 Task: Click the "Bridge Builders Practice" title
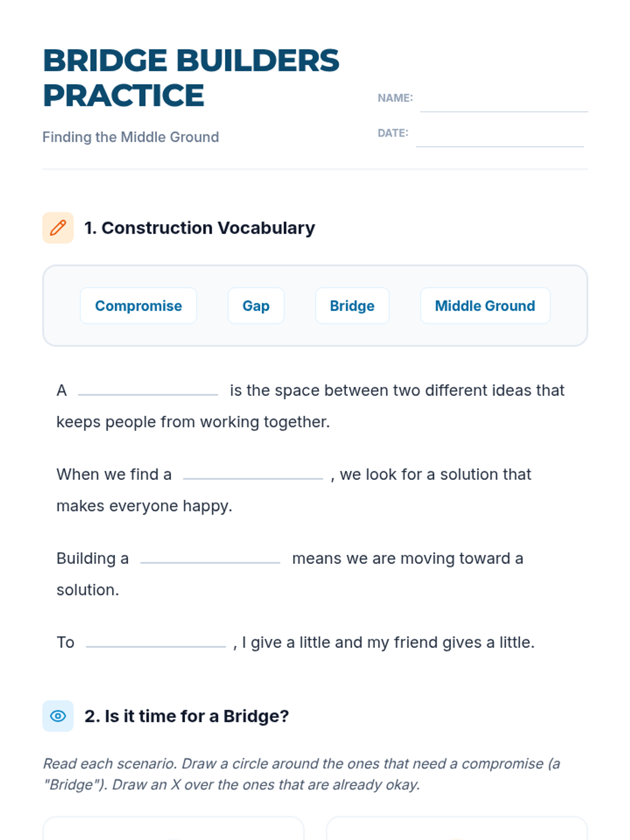tap(191, 78)
